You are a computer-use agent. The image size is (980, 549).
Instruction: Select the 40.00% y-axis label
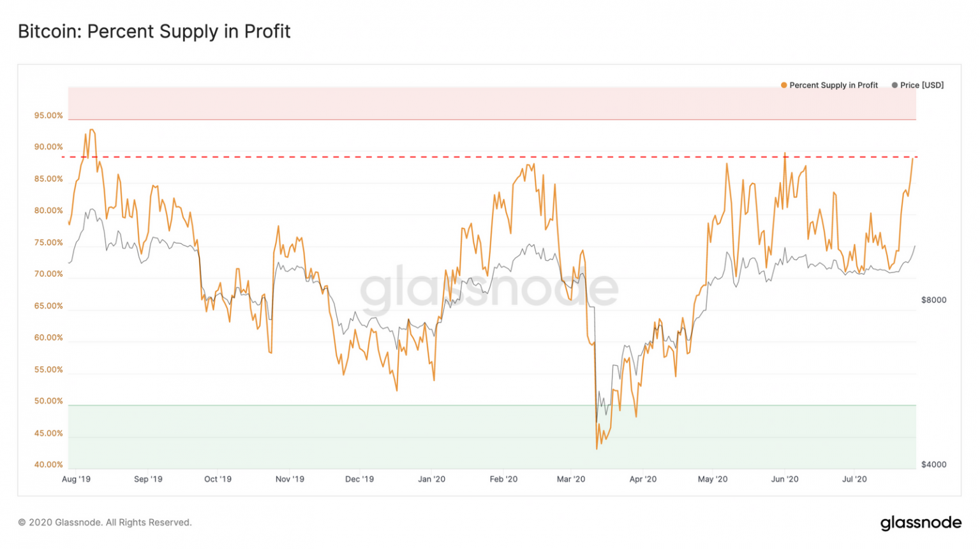[48, 465]
